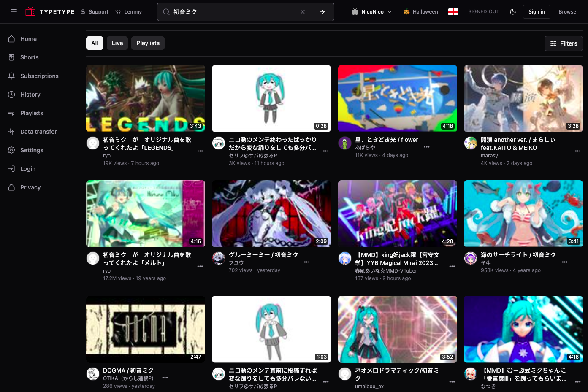Screen dimensions: 588x392
Task: Open Data transfer in the sidebar
Action: [x=40, y=132]
